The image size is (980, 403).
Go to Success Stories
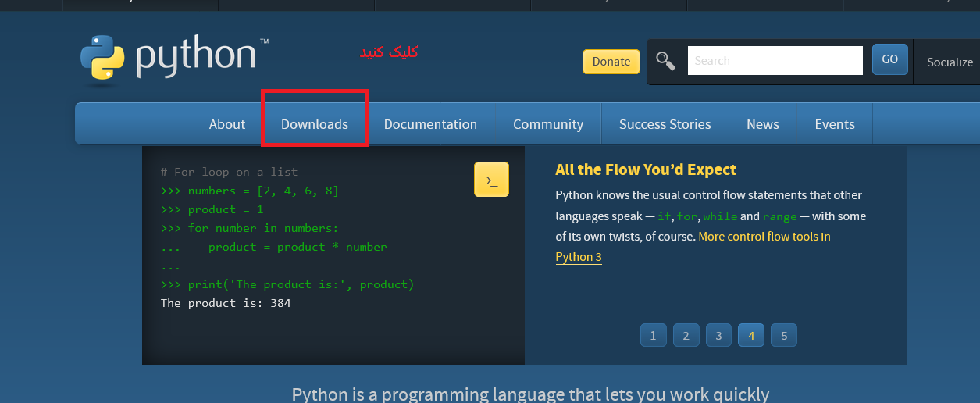click(665, 124)
